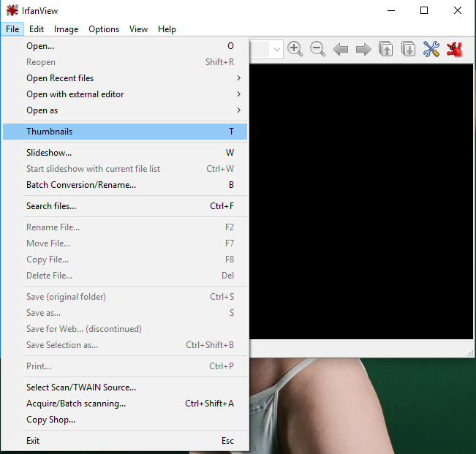
Task: Close the IrfanView window
Action: click(x=458, y=11)
